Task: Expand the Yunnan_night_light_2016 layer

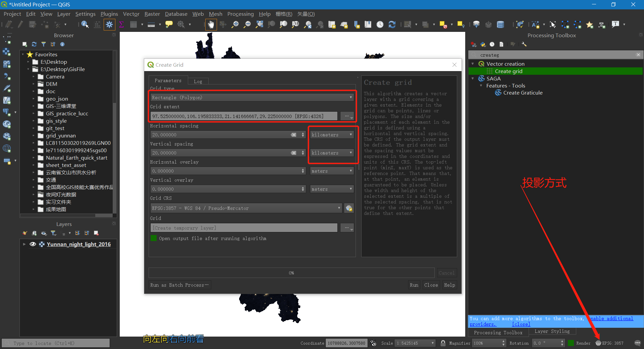Action: [x=24, y=244]
